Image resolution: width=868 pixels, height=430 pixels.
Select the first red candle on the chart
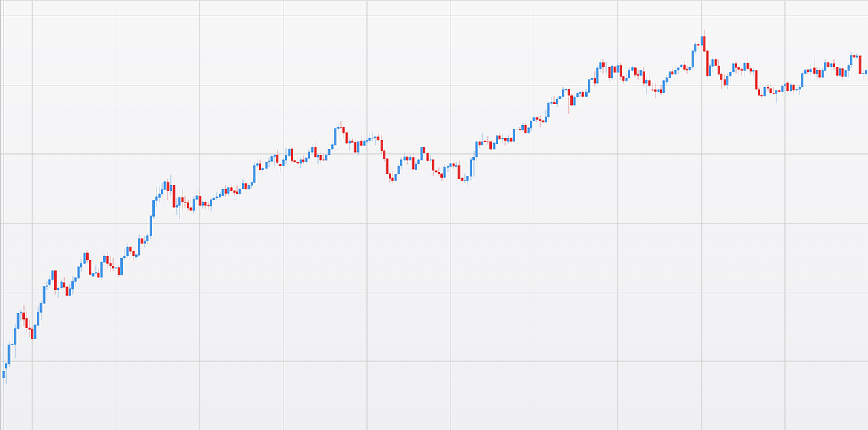click(23, 316)
